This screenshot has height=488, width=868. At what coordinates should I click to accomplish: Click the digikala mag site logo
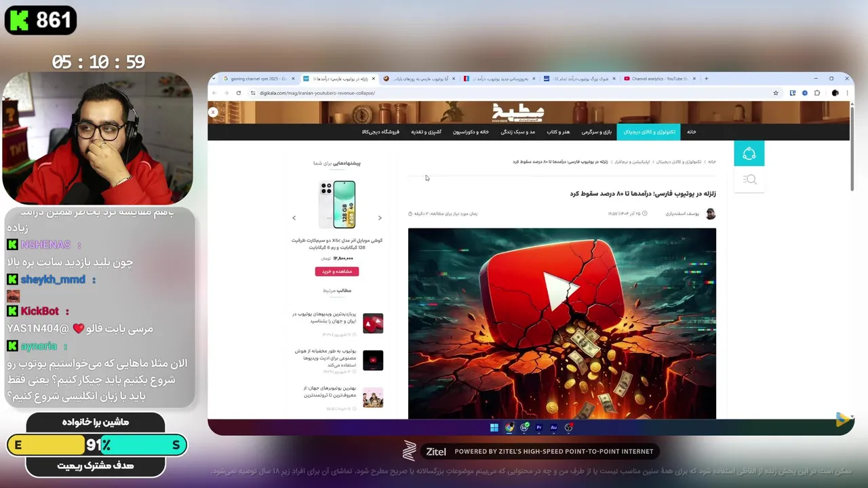[517, 112]
